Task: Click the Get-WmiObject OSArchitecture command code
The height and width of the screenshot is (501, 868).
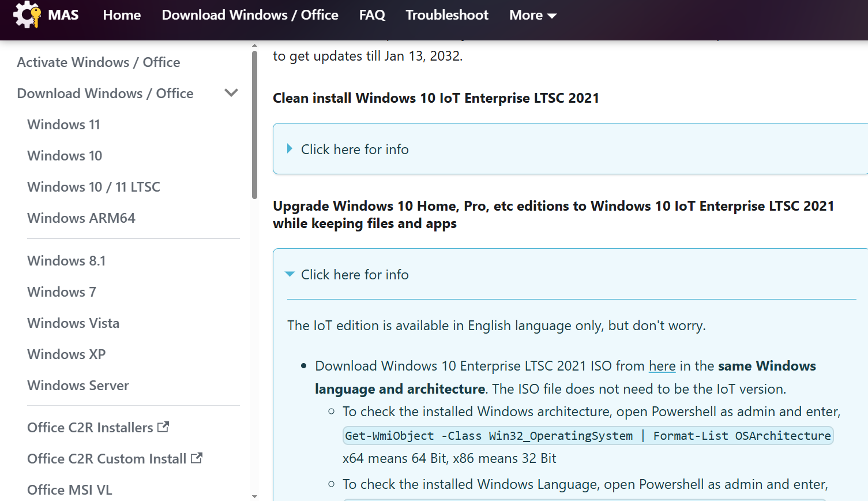Action: click(x=588, y=436)
